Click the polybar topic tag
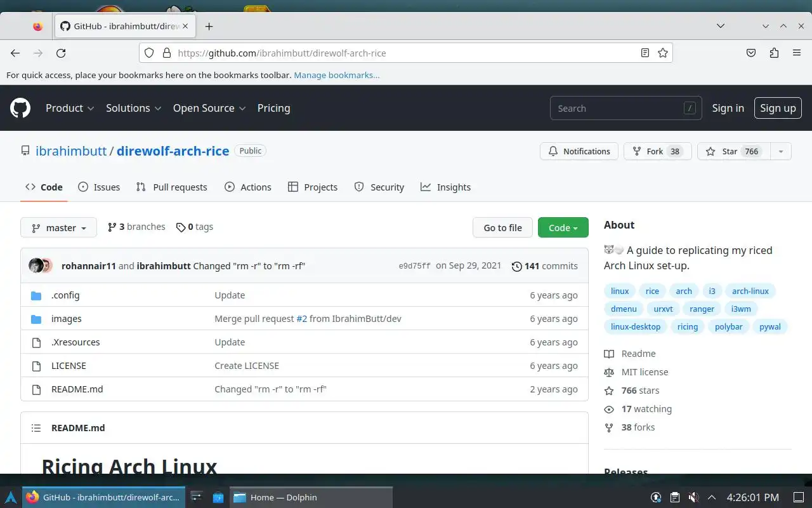Screen dimensions: 812x508 coord(728,326)
